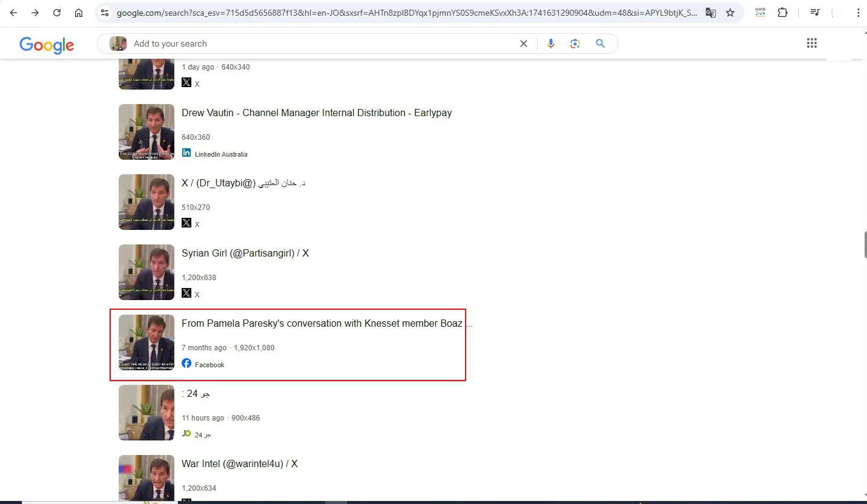This screenshot has height=504, width=867.
Task: Go to Google home via logo
Action: [47, 44]
